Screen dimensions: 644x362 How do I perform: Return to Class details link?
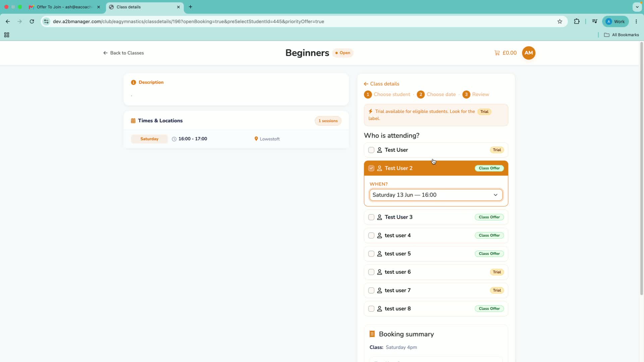coord(382,84)
